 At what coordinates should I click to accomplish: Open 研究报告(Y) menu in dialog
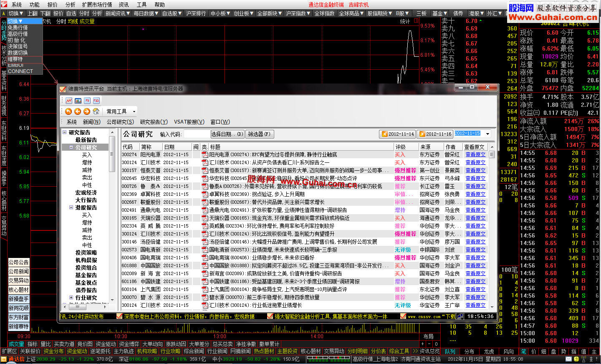(x=154, y=122)
